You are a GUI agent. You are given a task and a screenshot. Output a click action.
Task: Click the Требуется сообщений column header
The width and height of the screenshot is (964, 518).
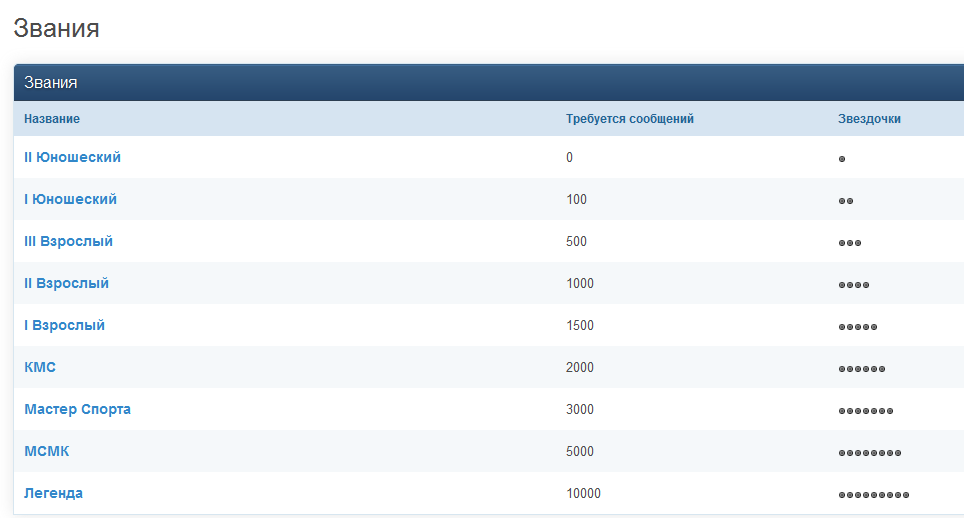click(629, 119)
